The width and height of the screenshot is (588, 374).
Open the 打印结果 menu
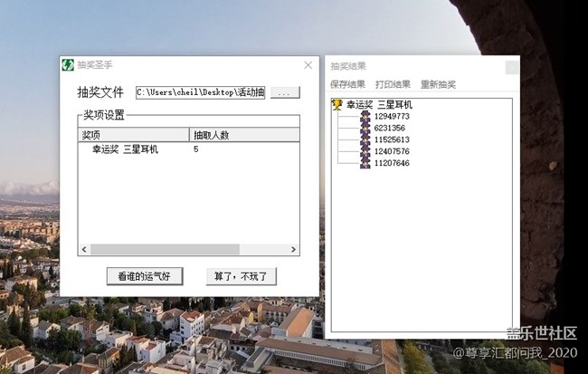[x=393, y=84]
